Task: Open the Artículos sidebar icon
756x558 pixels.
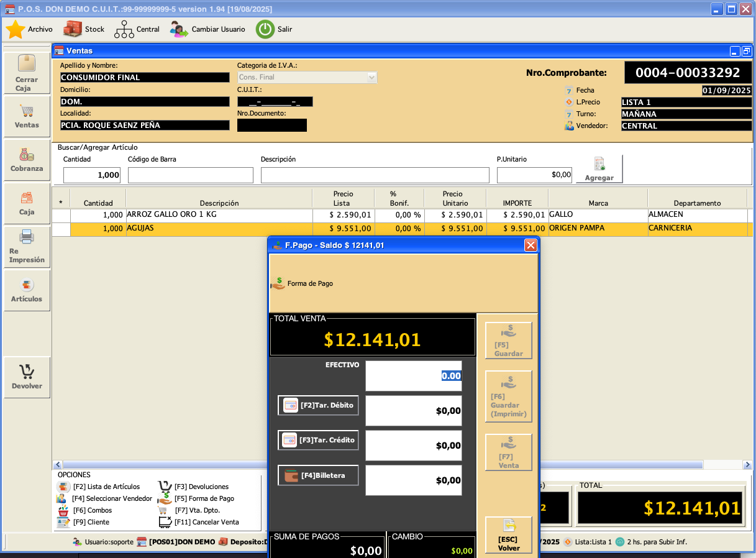Action: point(27,286)
